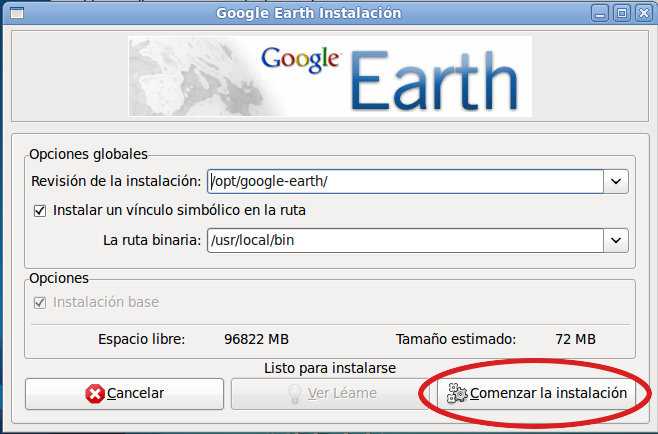Toggle the Instalación base checkbox
Viewport: 658px width, 434px height.
[40, 302]
